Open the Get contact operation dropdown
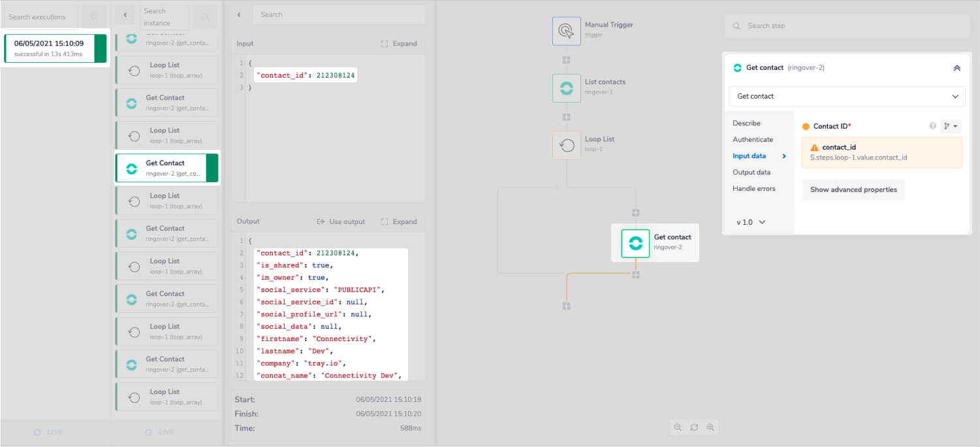The width and height of the screenshot is (980, 447). coord(846,96)
